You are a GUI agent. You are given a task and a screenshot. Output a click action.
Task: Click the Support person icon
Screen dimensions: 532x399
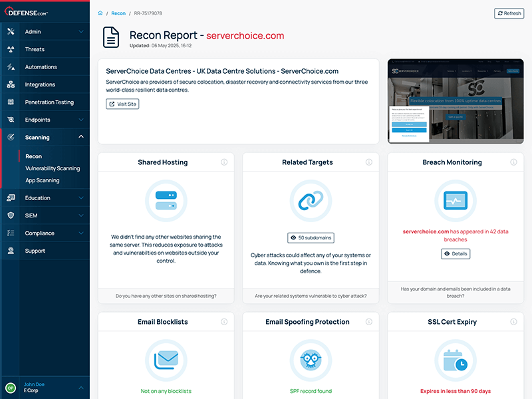(11, 251)
